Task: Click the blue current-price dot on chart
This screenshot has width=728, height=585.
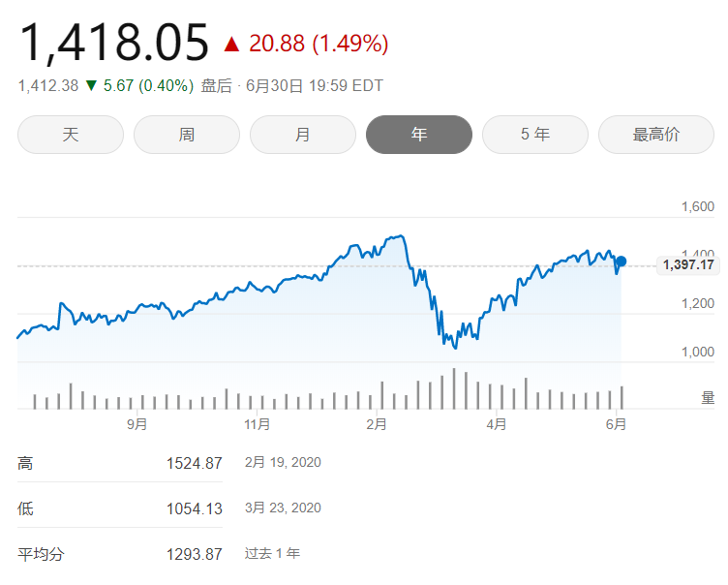Action: pyautogui.click(x=622, y=262)
